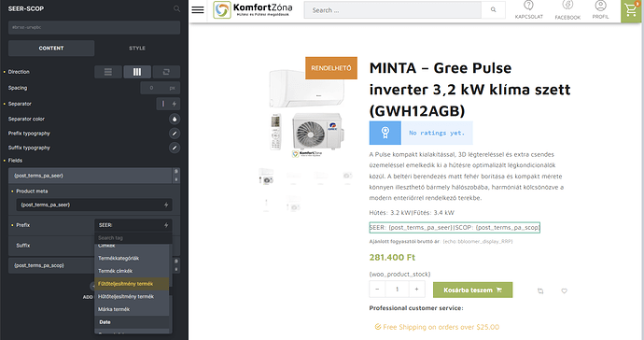Collapse the {post_terms_pa_seer} field row
644x340 pixels.
pyautogui.click(x=91, y=176)
